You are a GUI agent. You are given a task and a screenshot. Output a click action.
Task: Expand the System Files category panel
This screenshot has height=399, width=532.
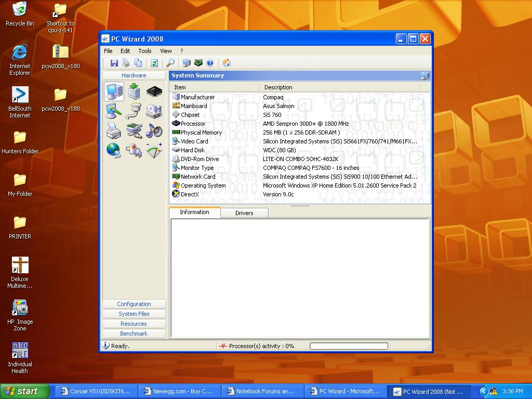pyautogui.click(x=134, y=314)
